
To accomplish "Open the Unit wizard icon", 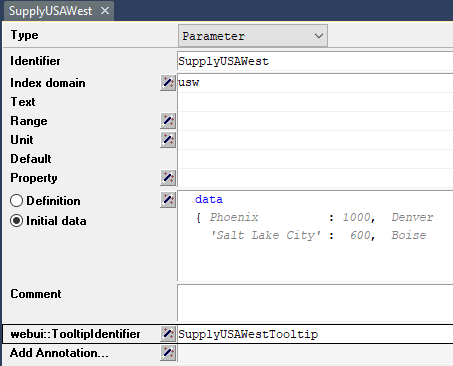I will (168, 140).
